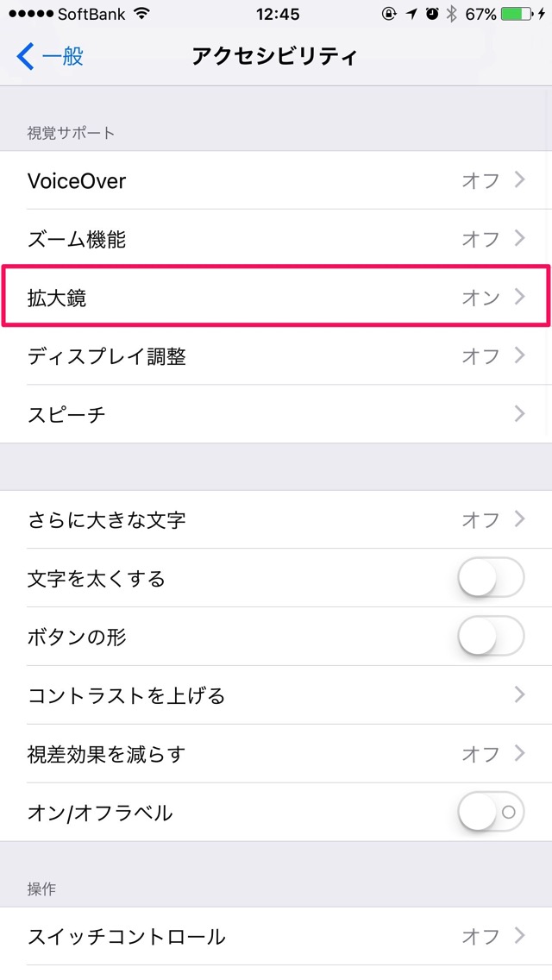Open スイッチコントロール settings

[276, 936]
